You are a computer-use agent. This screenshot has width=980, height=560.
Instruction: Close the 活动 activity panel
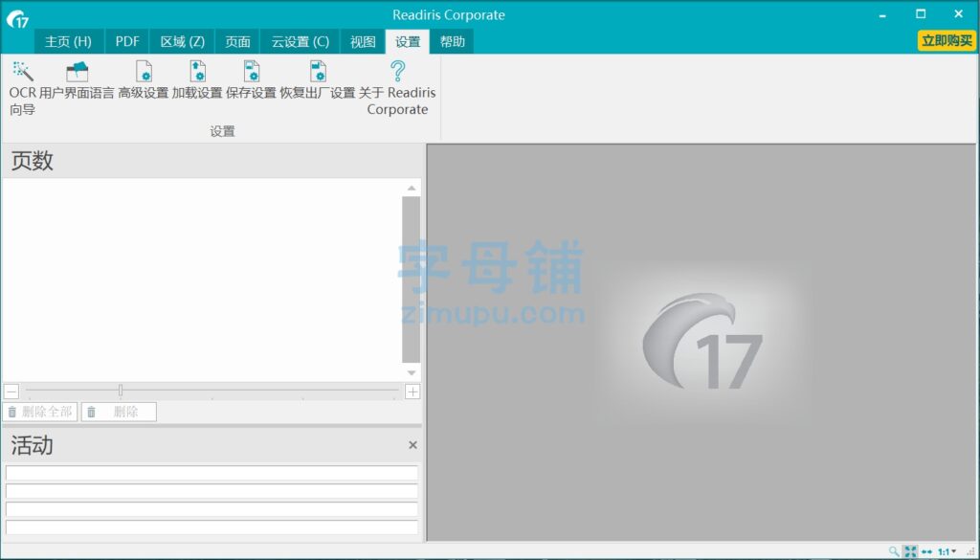(412, 445)
